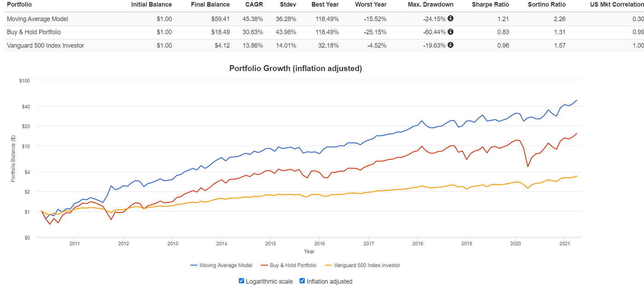Hide Moving Average Model series via legend
Screen dimensions: 644x285
pyautogui.click(x=226, y=265)
